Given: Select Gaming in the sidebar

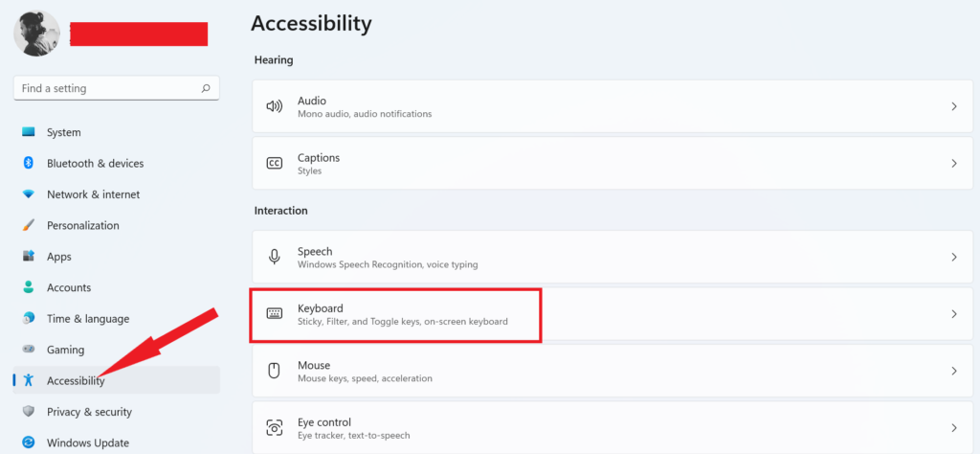Looking at the screenshot, I should click(116, 350).
